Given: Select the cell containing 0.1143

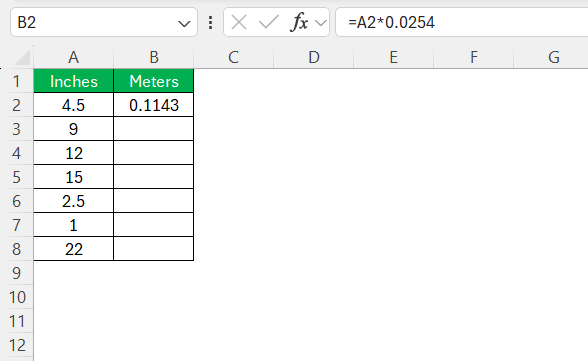Looking at the screenshot, I should click(x=154, y=105).
